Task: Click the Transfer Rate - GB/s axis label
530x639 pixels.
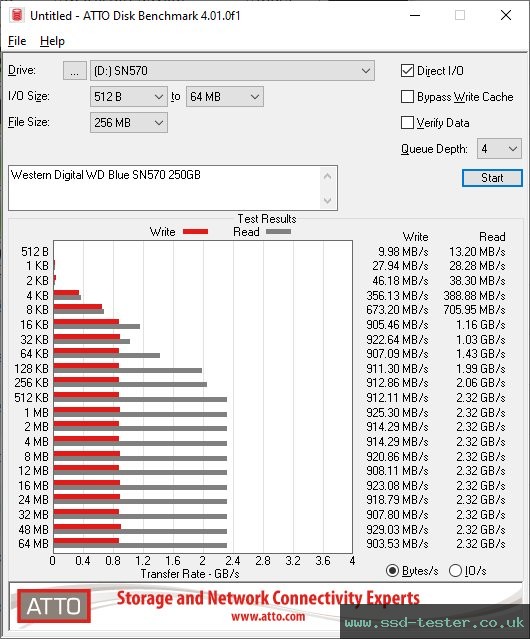Action: point(190,574)
